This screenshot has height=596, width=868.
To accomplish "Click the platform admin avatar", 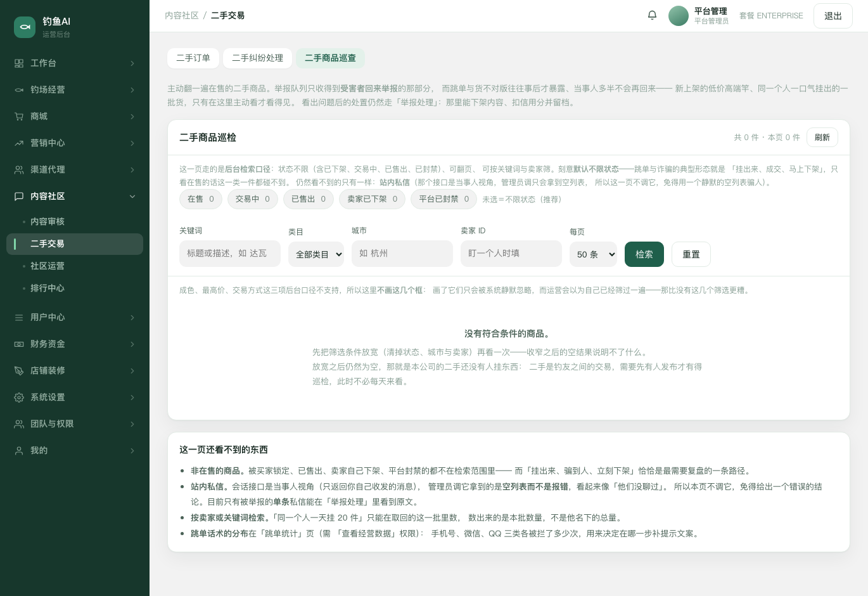I will tap(679, 16).
